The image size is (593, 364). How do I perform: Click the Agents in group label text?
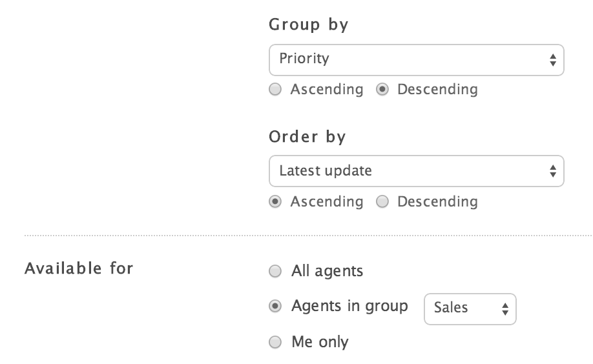click(349, 306)
